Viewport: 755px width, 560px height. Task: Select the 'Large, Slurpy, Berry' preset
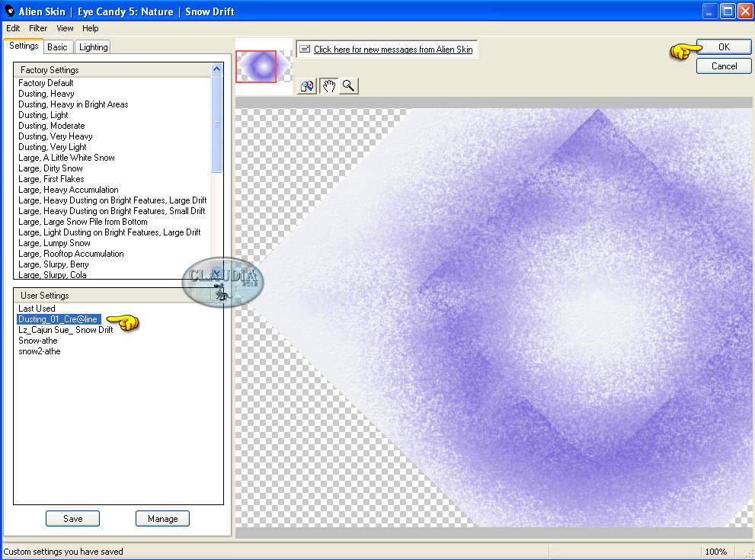(x=53, y=264)
